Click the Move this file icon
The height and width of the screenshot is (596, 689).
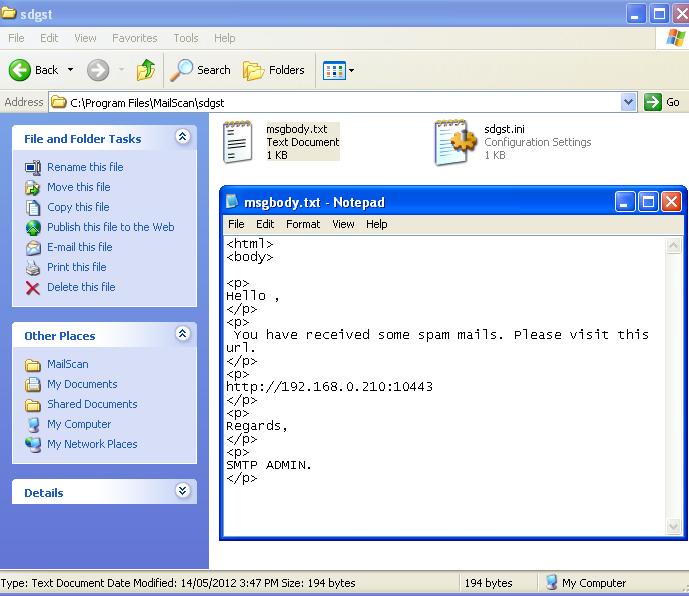click(33, 188)
